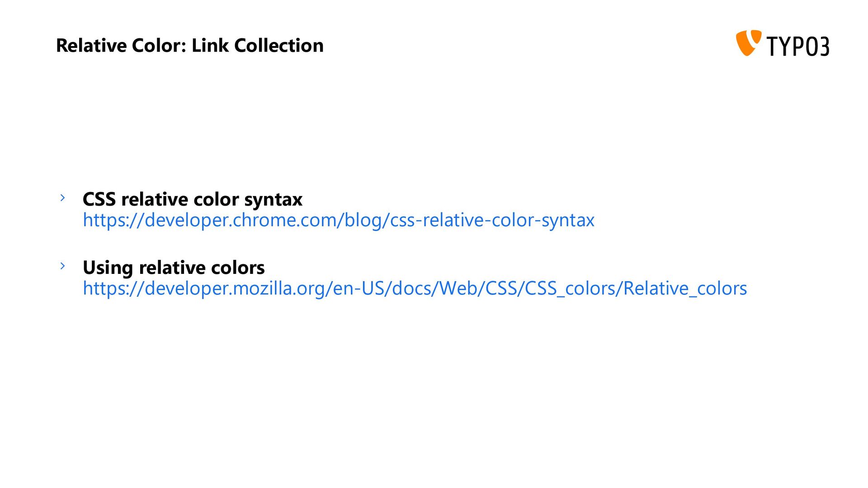The image size is (868, 488).
Task: Select 'relative colors' in the second bullet heading
Action: tap(202, 267)
